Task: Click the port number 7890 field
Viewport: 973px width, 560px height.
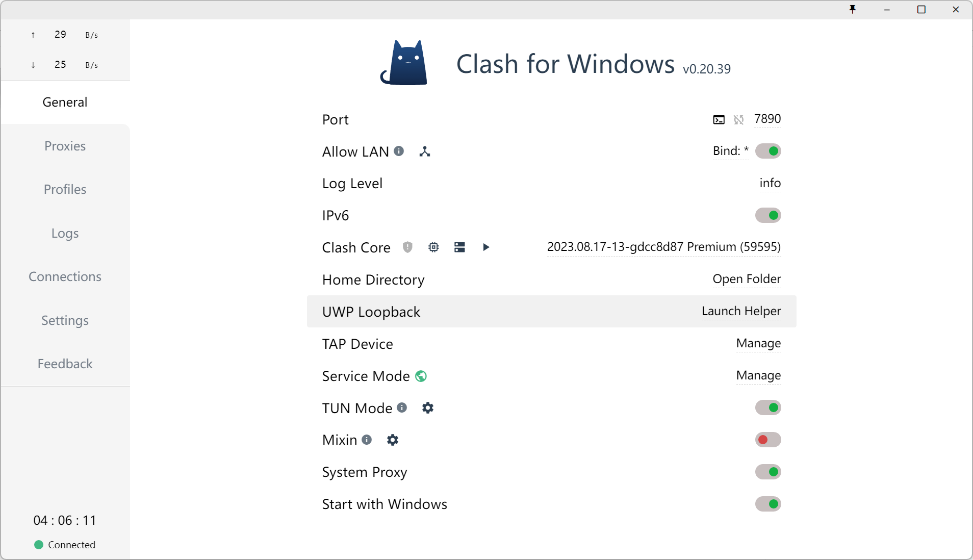Action: point(767,119)
